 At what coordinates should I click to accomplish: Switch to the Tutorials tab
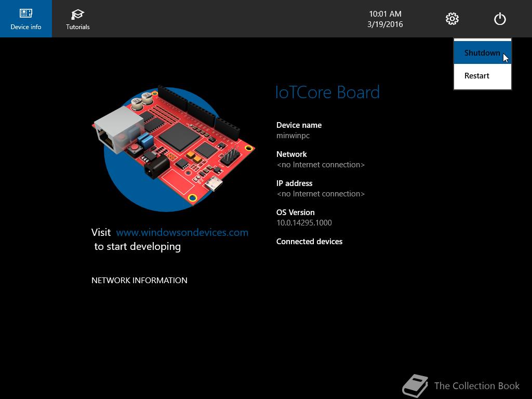pyautogui.click(x=78, y=19)
